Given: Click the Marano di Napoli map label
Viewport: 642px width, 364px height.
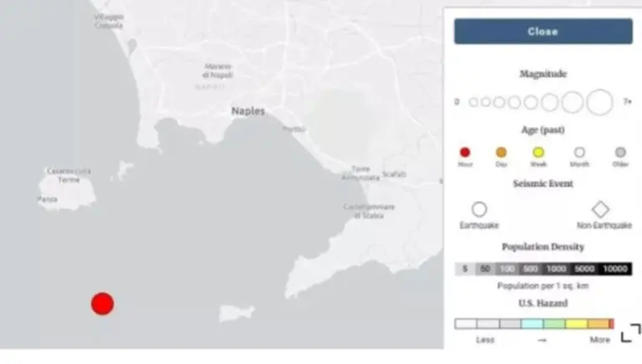Looking at the screenshot, I should coord(218,71).
